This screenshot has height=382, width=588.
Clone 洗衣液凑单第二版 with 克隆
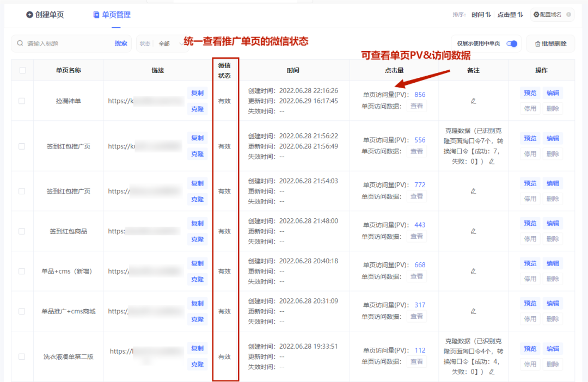pyautogui.click(x=197, y=364)
